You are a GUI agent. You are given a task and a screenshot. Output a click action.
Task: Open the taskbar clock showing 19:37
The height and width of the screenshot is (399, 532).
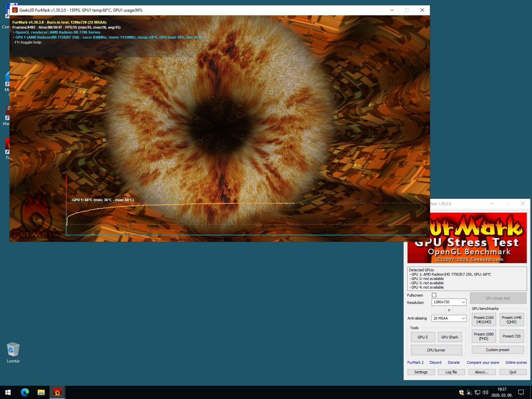click(x=502, y=392)
